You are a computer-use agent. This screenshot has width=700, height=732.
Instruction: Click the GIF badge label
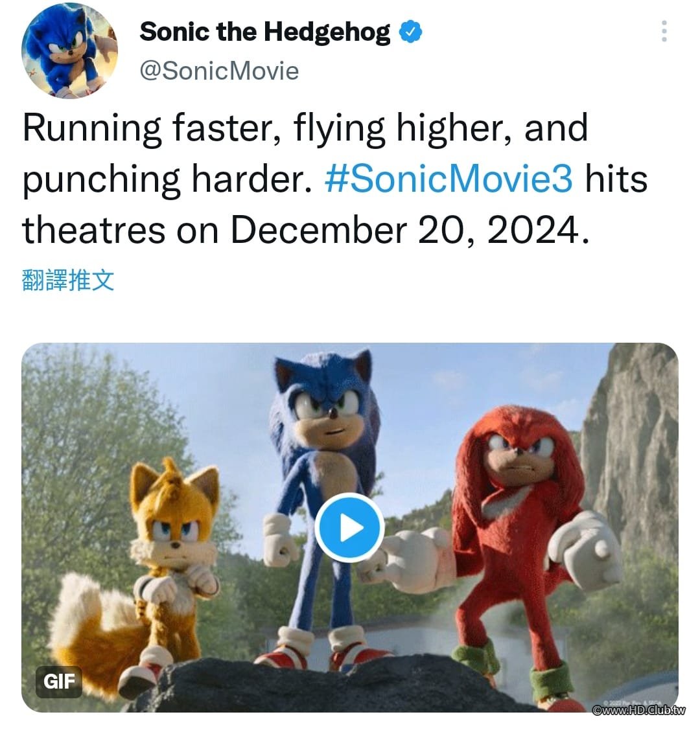click(59, 681)
